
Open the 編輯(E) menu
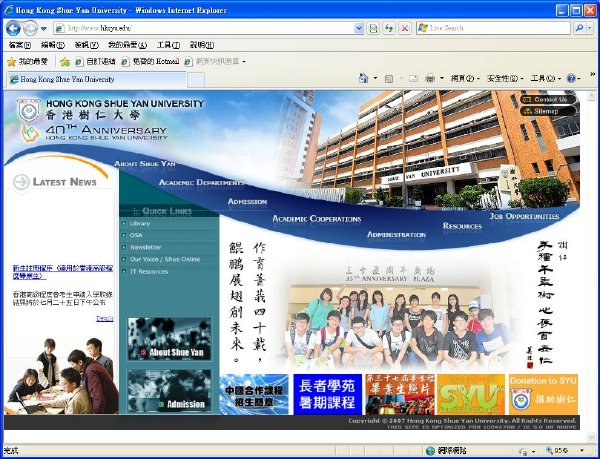pos(53,45)
